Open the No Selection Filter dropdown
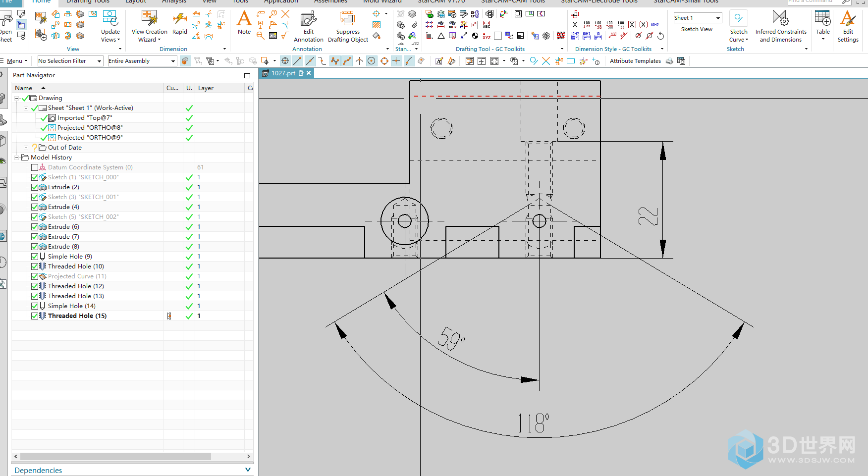The height and width of the screenshot is (476, 868). pyautogui.click(x=70, y=61)
